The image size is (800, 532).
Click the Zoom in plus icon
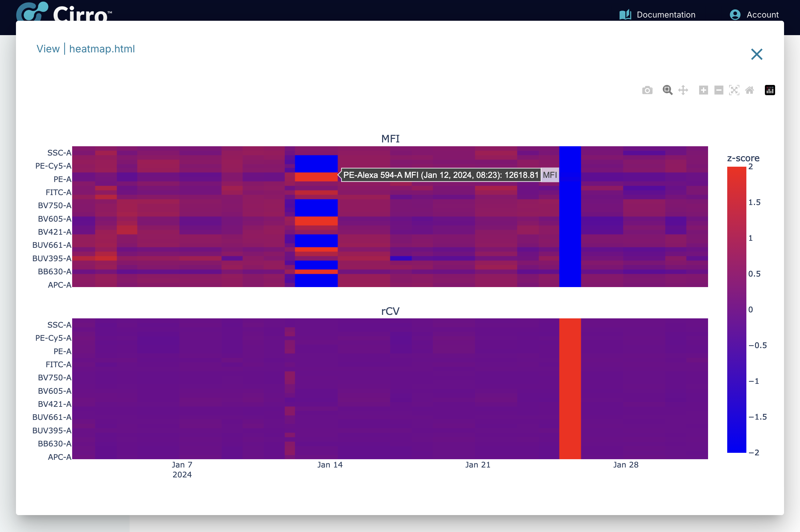(x=703, y=90)
